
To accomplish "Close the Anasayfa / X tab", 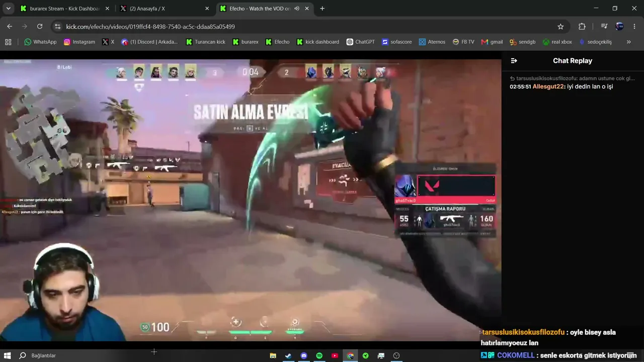I will [207, 9].
